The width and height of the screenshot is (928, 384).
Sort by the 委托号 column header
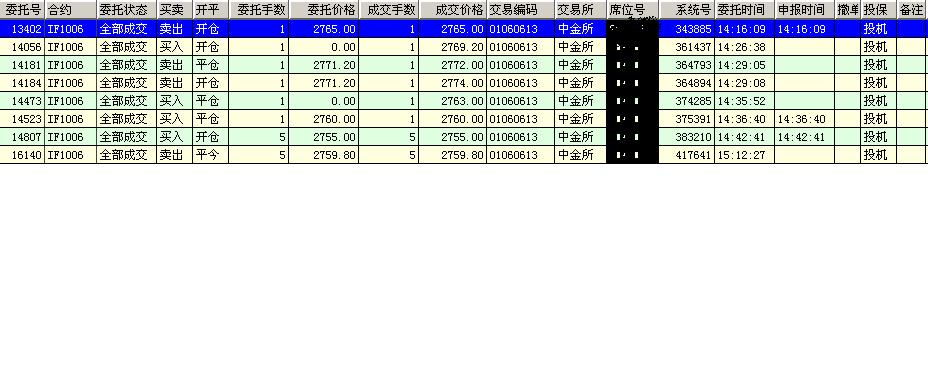point(22,10)
